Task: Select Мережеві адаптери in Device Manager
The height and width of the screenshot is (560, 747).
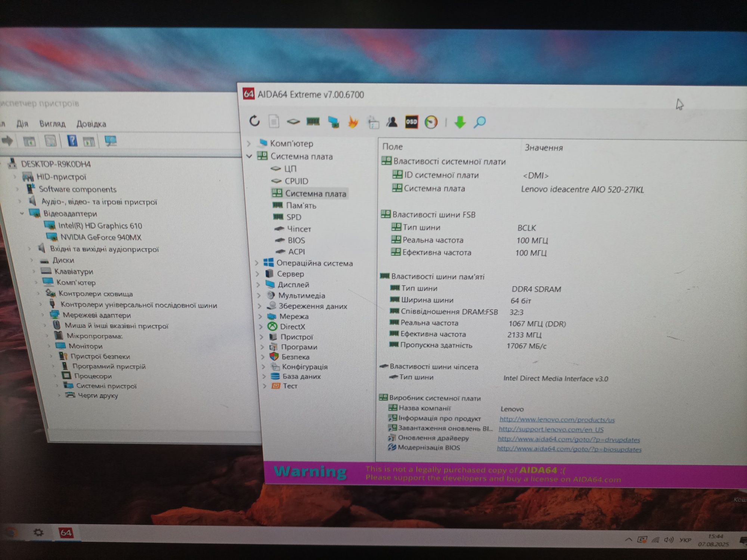Action: click(97, 315)
